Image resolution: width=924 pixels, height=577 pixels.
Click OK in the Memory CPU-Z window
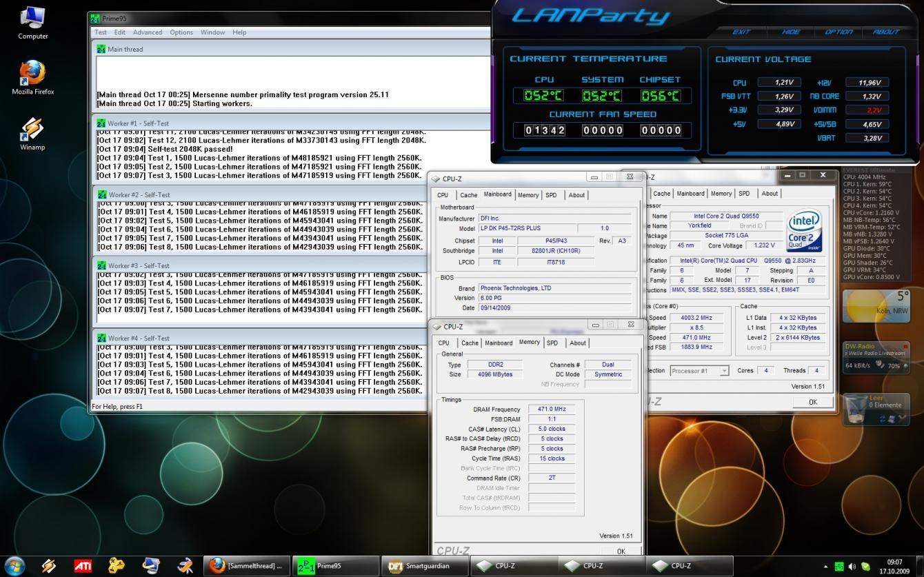click(x=621, y=551)
